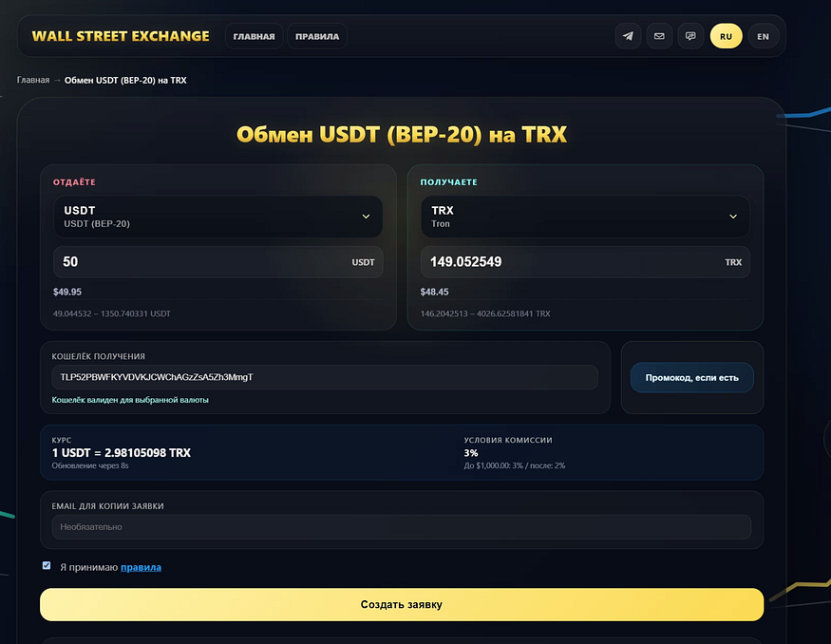831x644 pixels.
Task: Click the receiving wallet address field
Action: pos(325,377)
